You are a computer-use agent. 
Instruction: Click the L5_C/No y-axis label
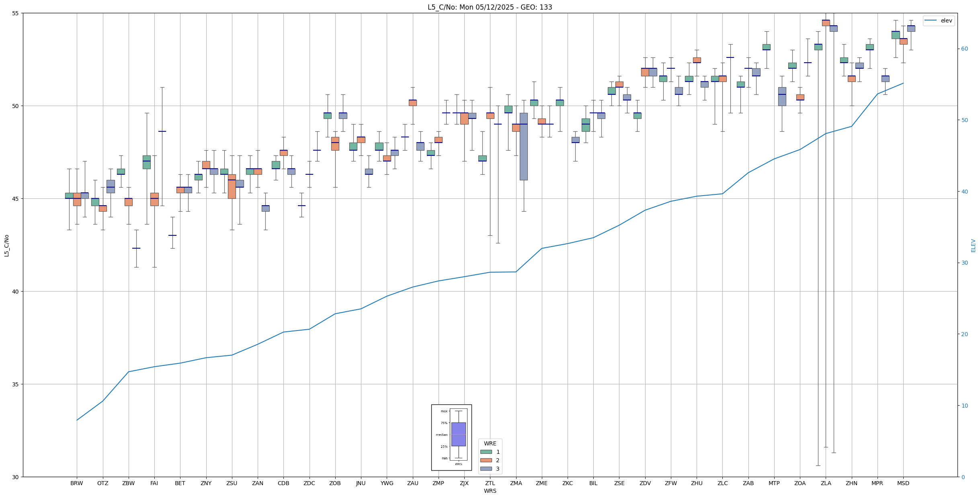(6, 245)
